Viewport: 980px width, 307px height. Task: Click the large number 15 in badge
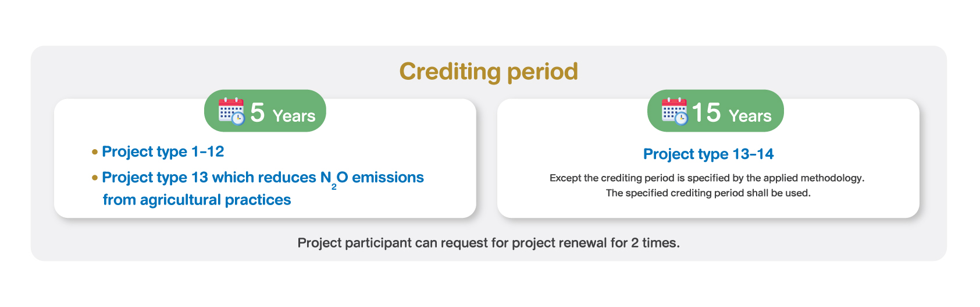pyautogui.click(x=706, y=112)
